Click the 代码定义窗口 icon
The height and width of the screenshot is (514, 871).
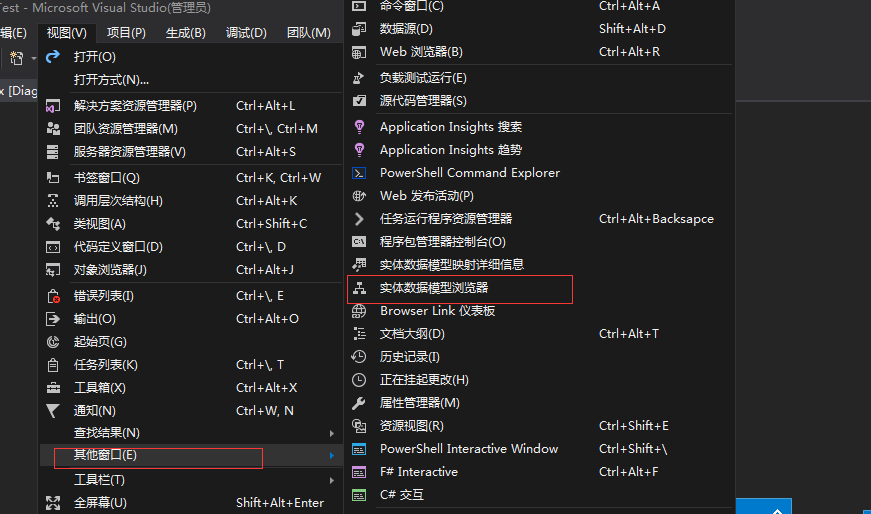53,247
